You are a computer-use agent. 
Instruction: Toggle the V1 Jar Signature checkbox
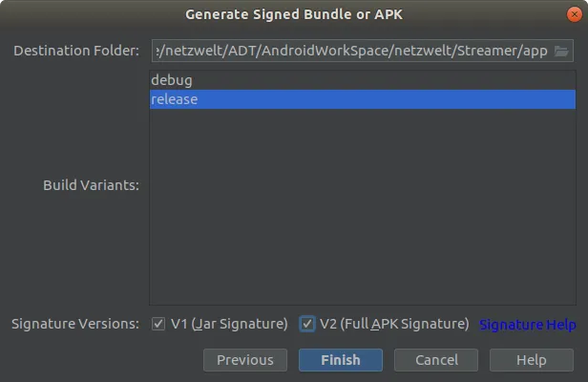[x=158, y=324]
